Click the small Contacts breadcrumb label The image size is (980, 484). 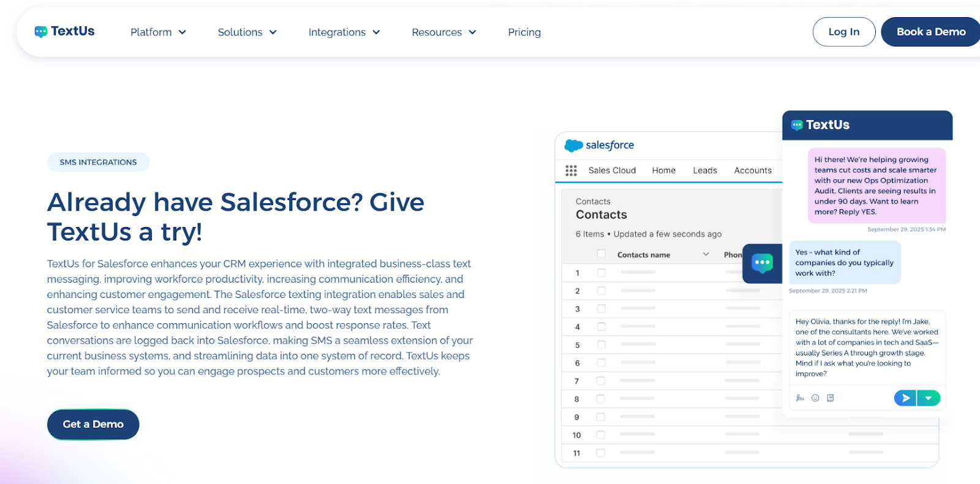(x=593, y=201)
